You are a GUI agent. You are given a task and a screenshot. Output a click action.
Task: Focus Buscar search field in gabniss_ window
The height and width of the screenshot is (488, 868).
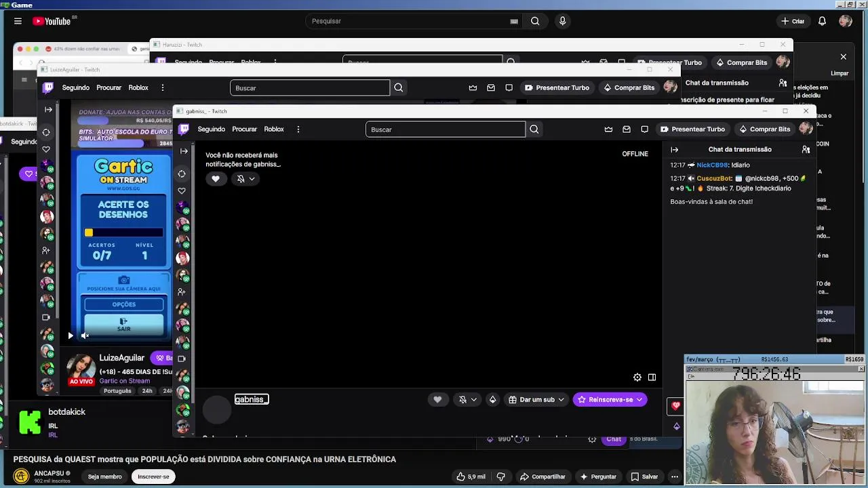click(x=446, y=129)
